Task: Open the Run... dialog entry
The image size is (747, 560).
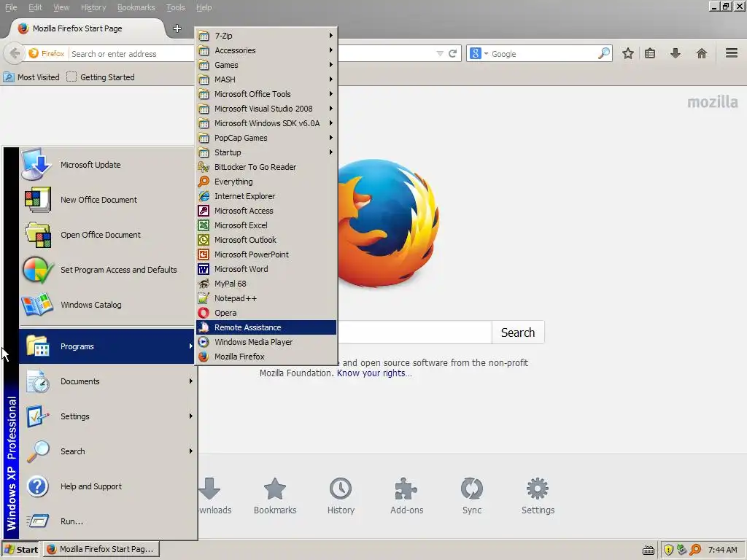Action: [107, 521]
